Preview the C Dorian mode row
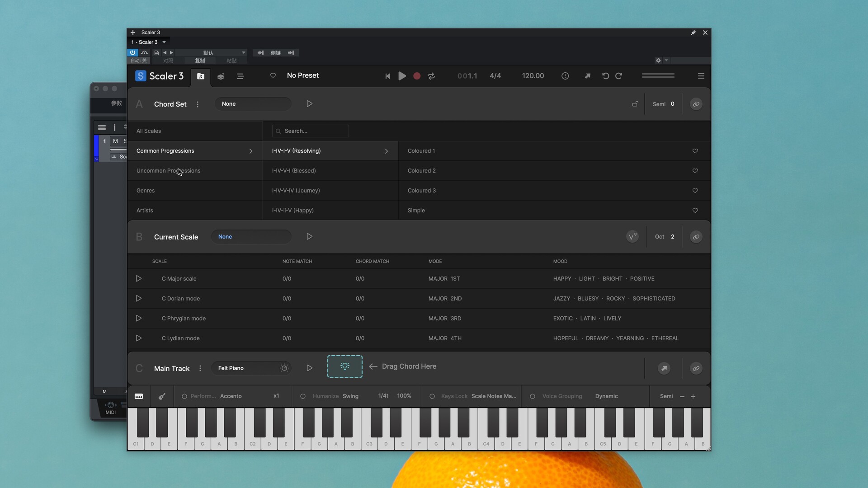 tap(139, 299)
